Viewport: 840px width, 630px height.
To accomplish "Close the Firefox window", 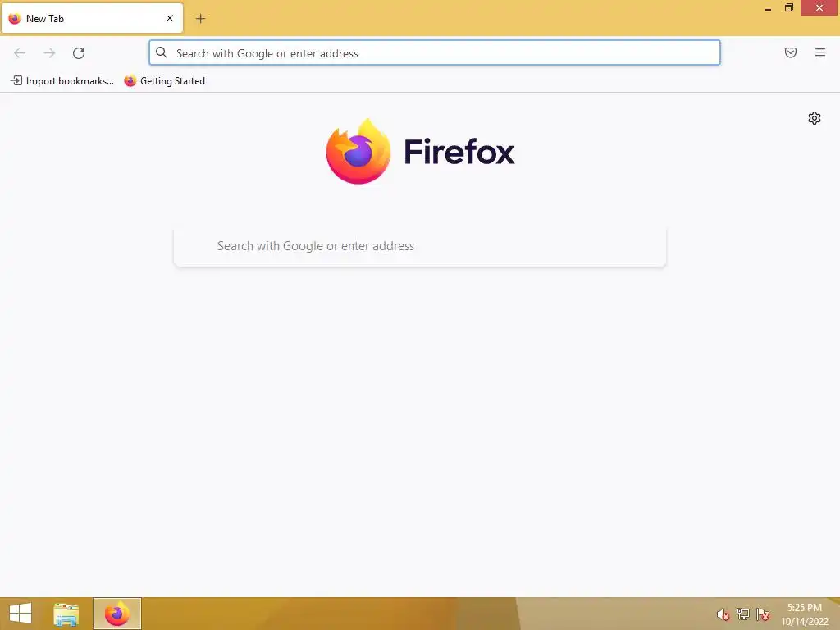I will (819, 7).
